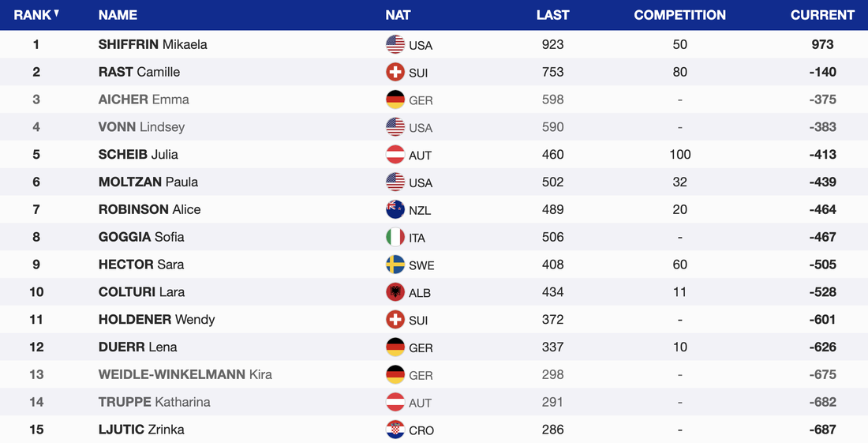
Task: Click the Swiss flag beside Rast Camille
Action: click(395, 72)
